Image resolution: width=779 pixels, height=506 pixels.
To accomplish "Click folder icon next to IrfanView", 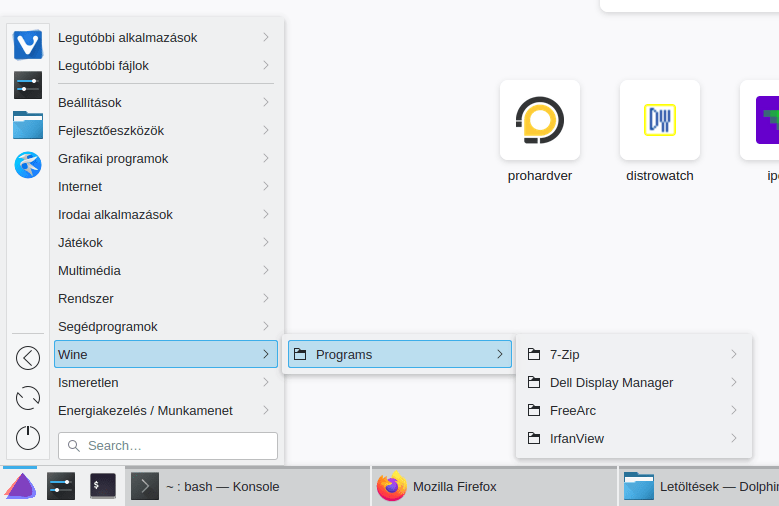I will [534, 438].
